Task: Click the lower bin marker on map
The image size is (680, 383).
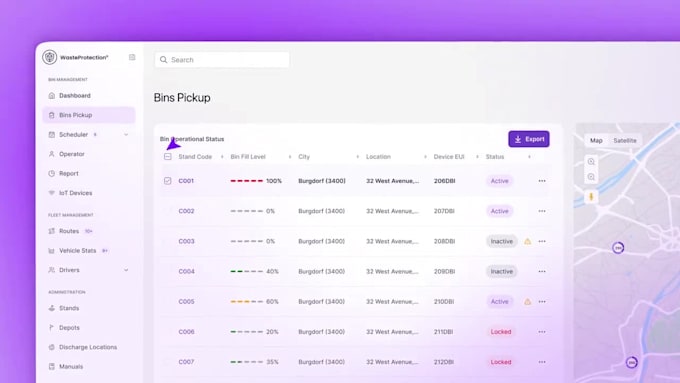Action: (632, 362)
